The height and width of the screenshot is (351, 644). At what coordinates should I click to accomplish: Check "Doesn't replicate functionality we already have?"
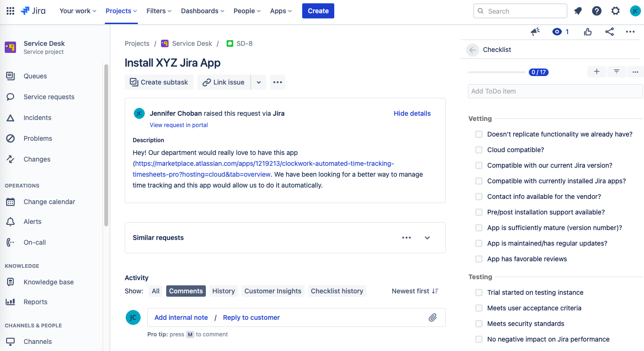[x=479, y=135]
